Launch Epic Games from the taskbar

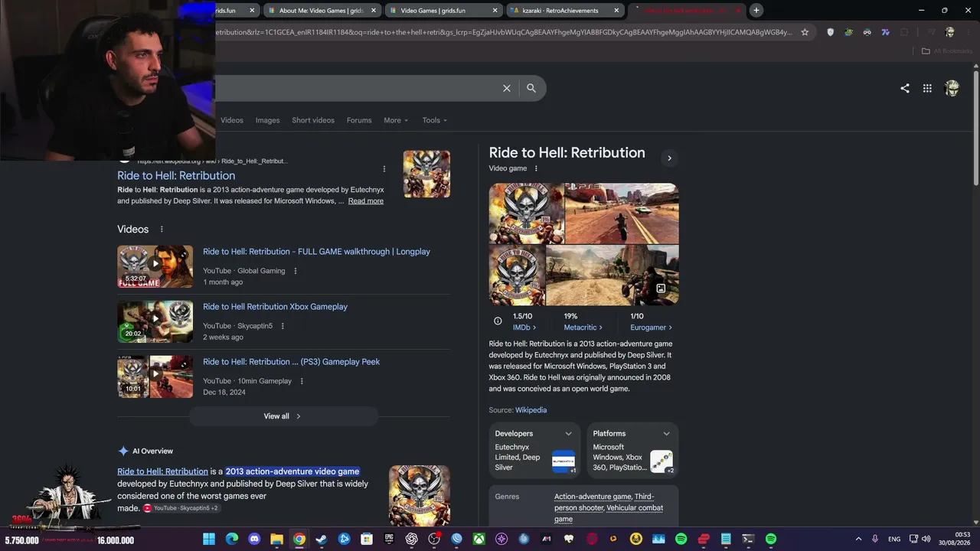tap(389, 539)
